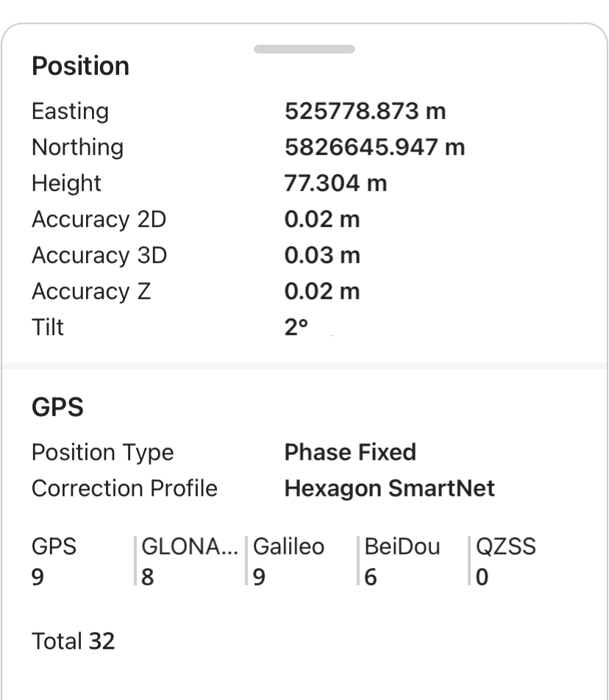This screenshot has height=700, width=609.
Task: Tap the sheet grabber handle at top
Action: click(x=304, y=49)
